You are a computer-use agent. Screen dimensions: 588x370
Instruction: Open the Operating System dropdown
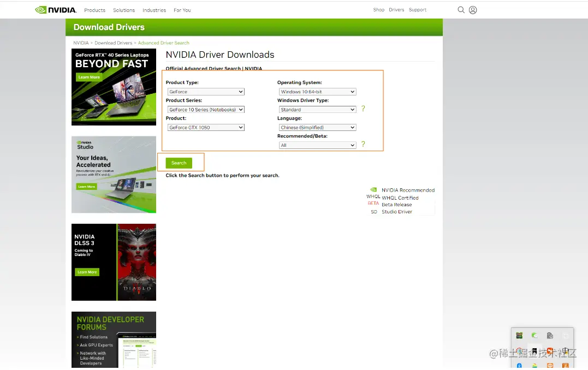tap(318, 92)
